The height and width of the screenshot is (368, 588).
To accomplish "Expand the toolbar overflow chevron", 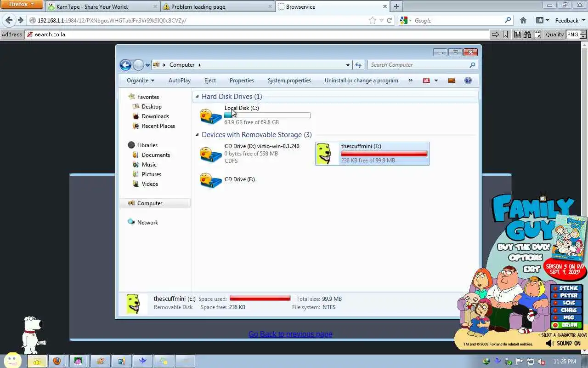I will click(x=410, y=80).
